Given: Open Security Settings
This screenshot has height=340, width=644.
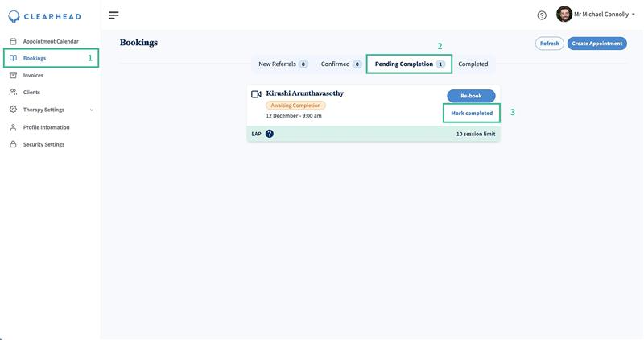Looking at the screenshot, I should point(44,144).
